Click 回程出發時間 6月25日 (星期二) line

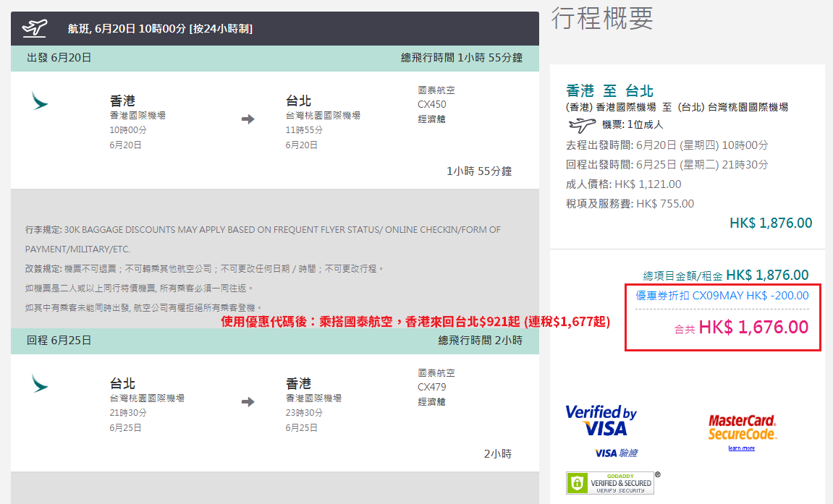coord(667,164)
